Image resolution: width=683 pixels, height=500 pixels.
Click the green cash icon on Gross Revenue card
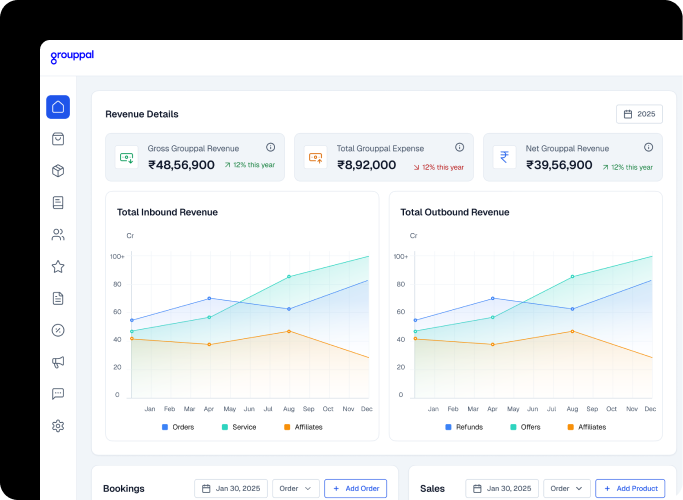[127, 157]
